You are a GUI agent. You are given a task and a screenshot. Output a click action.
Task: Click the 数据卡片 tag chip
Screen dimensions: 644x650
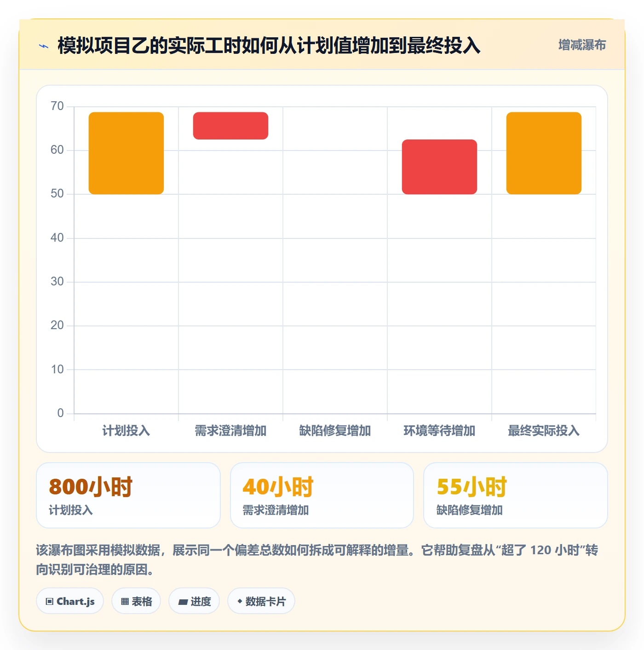(261, 601)
